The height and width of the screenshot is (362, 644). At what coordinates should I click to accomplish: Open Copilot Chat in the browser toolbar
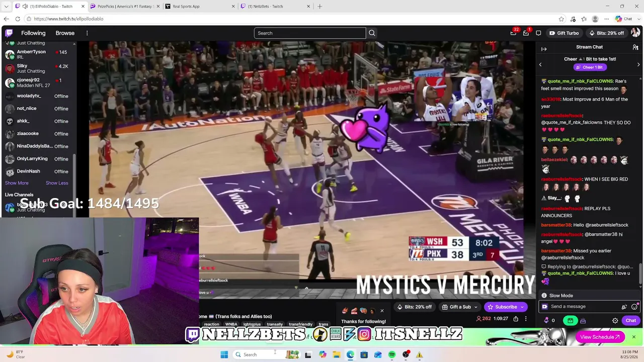(x=624, y=19)
